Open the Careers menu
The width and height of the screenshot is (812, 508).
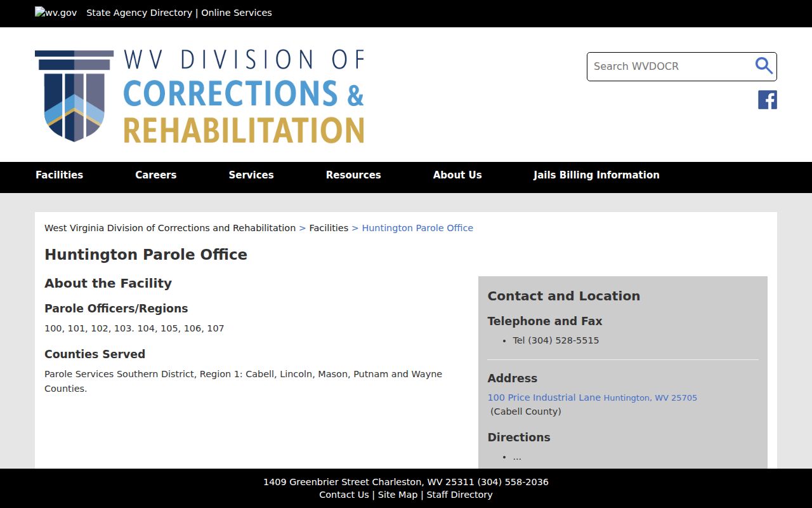click(x=155, y=175)
